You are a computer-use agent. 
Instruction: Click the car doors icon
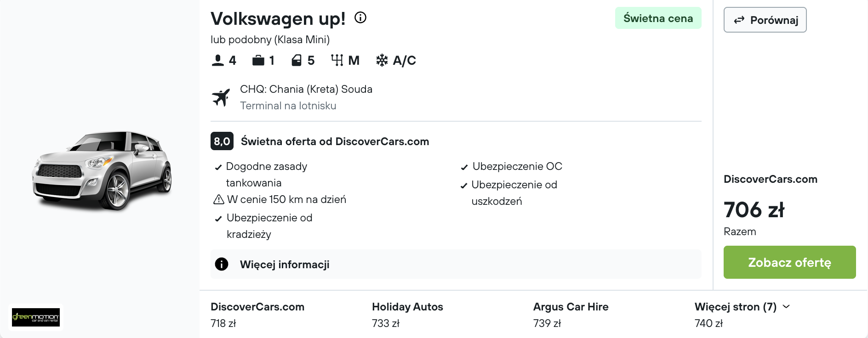297,60
